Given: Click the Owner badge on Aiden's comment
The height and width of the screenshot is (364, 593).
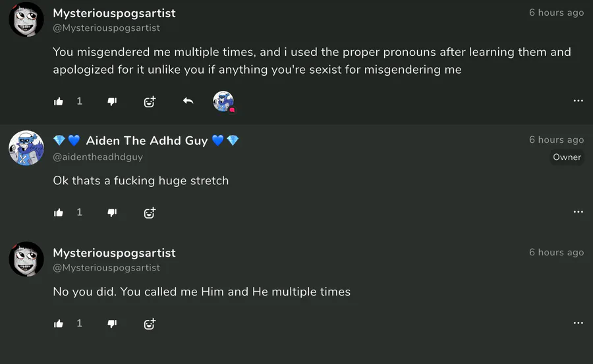Looking at the screenshot, I should pos(567,157).
